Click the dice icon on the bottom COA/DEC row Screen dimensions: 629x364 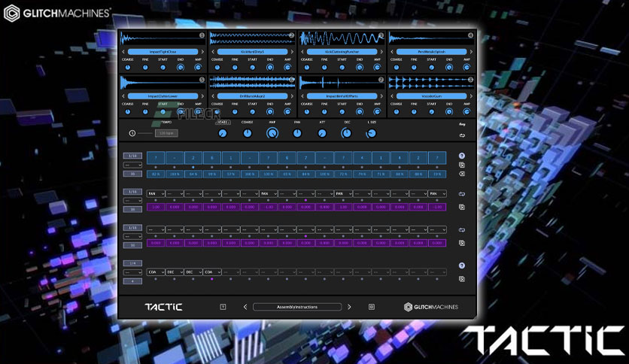coord(462,279)
